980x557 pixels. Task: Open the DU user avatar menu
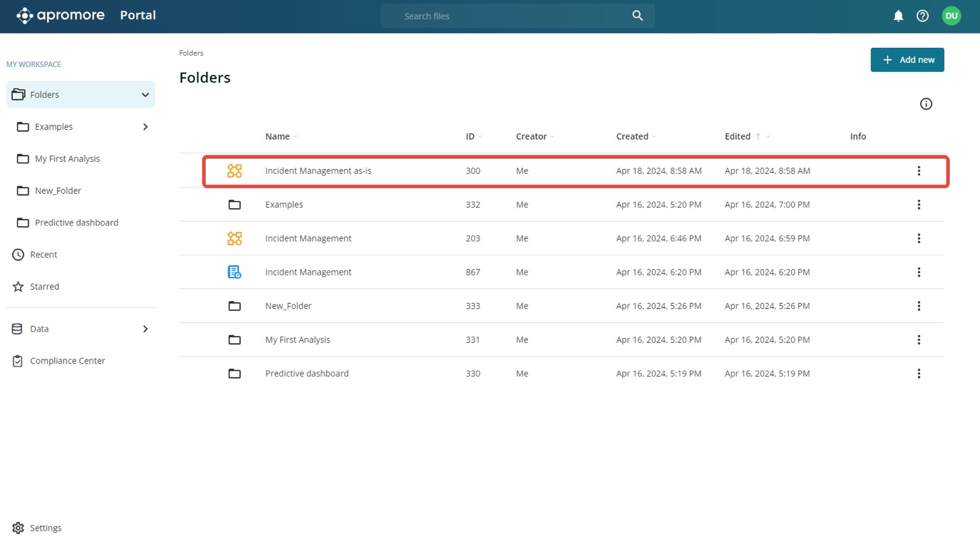[951, 16]
